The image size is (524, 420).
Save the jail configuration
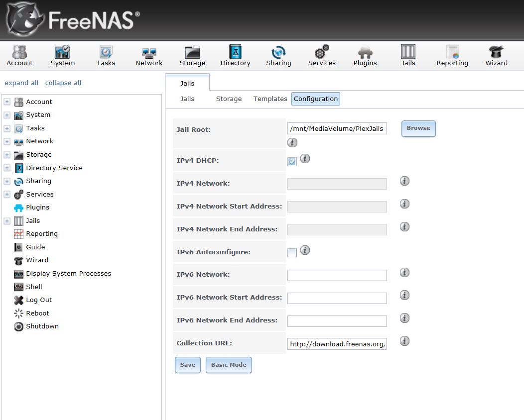tap(187, 365)
